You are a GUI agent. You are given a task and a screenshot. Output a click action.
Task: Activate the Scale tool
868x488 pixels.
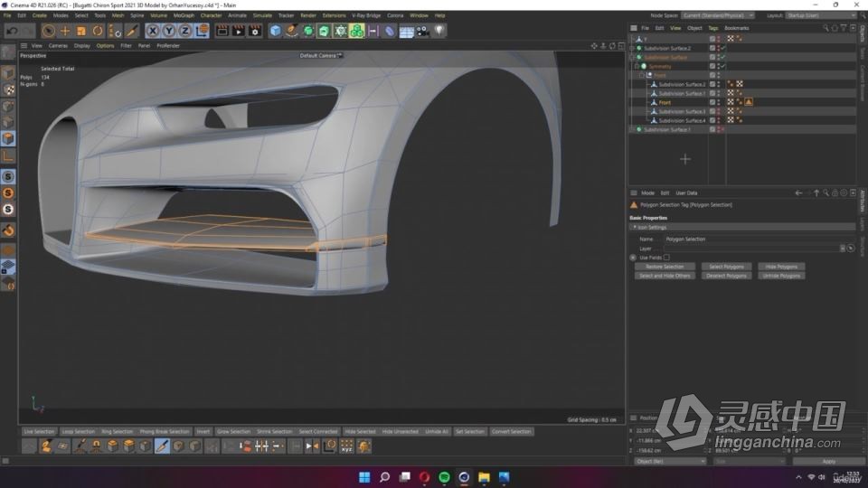coord(80,31)
